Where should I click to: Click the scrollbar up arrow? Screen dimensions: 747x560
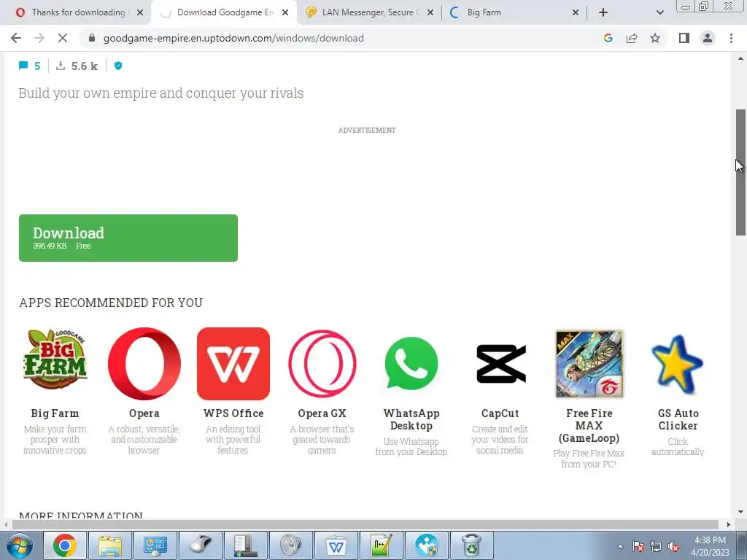pyautogui.click(x=740, y=59)
